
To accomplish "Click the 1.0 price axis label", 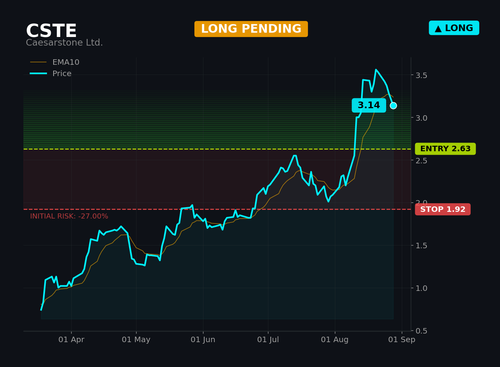I will (421, 288).
